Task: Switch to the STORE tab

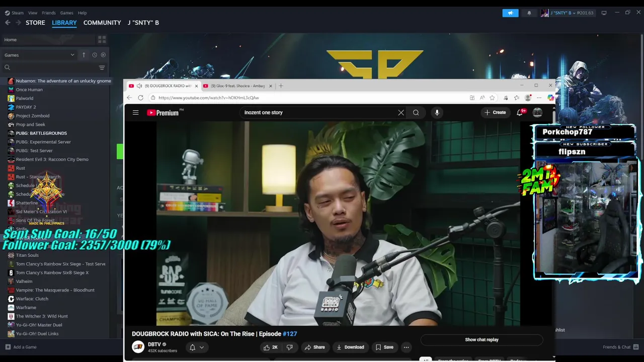Action: [35, 23]
